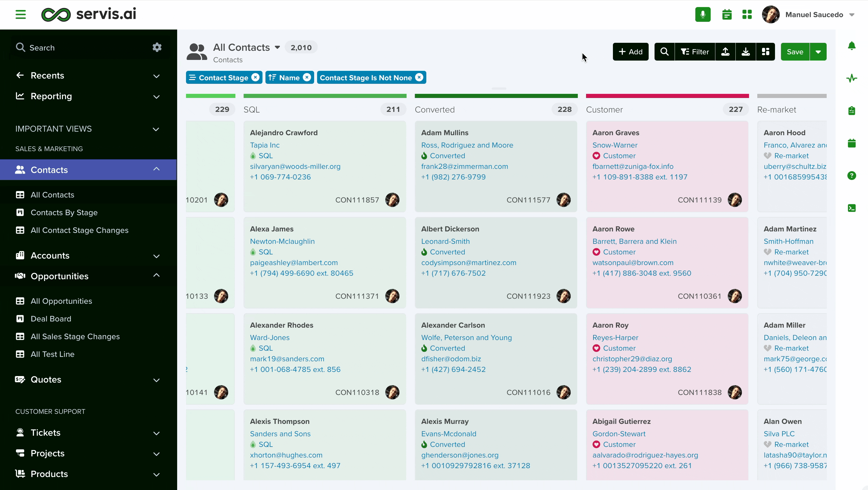This screenshot has width=868, height=490.
Task: Click the Converted column 228 count badge
Action: [564, 109]
